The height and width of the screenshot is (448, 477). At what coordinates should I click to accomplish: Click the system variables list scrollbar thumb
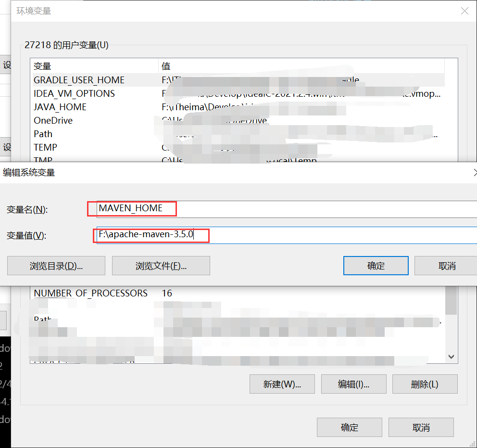451,301
